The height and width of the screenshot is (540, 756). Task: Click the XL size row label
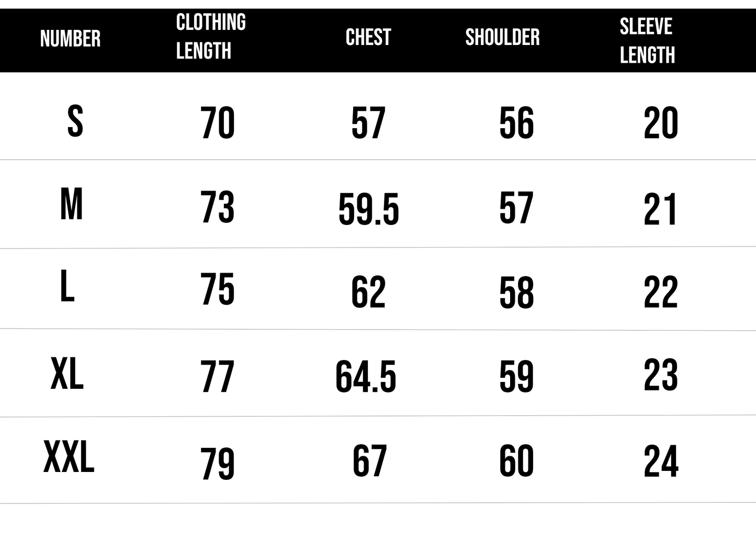(x=67, y=374)
